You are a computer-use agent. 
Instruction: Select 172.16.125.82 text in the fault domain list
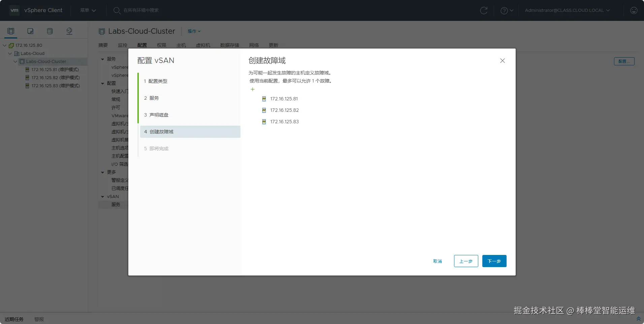tap(285, 110)
